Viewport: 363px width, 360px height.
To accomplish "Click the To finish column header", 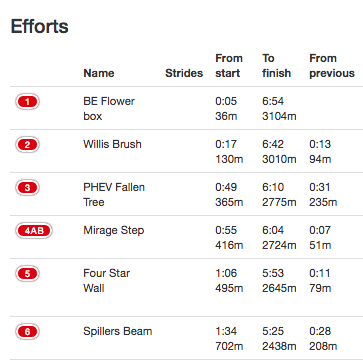I will [276, 66].
